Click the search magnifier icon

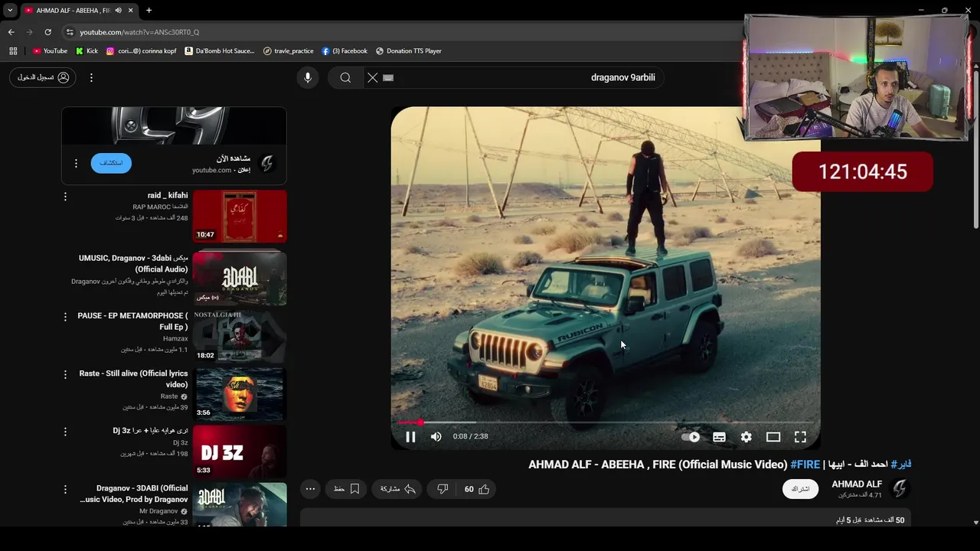pos(345,77)
